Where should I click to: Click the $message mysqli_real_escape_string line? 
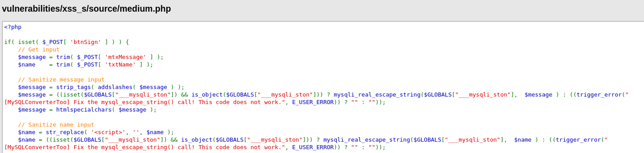pyautogui.click(x=323, y=95)
